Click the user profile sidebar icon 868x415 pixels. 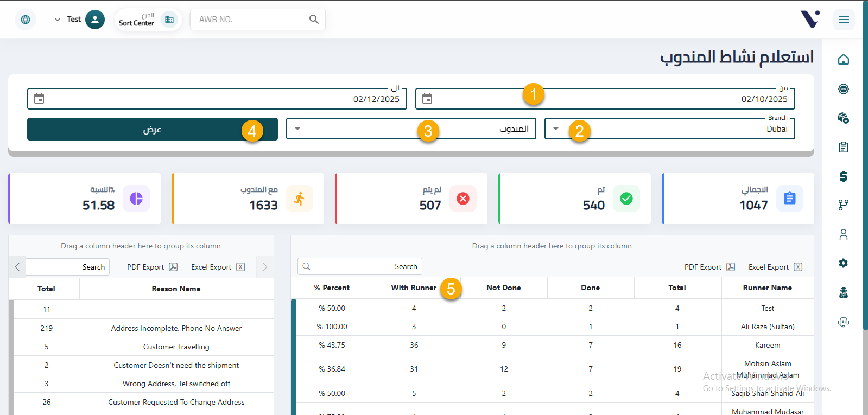[843, 234]
